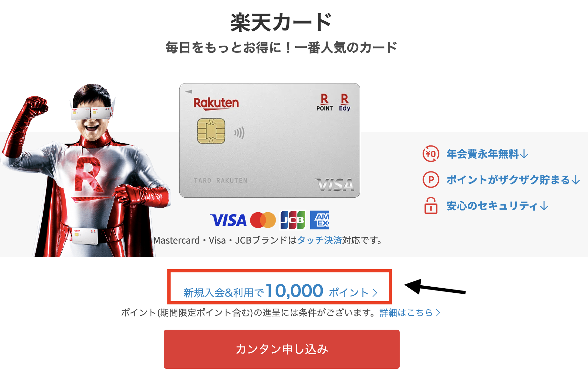Jump to ポイントがザクザク貯まる section

coord(513,180)
